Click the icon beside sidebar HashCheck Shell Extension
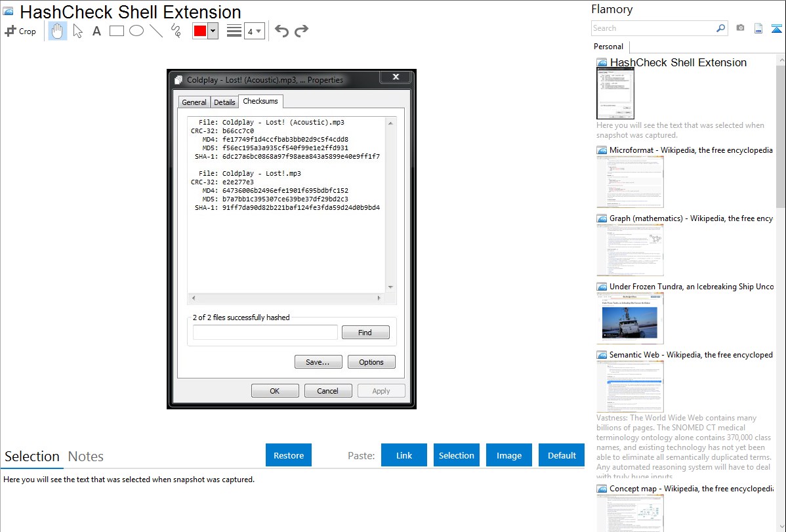This screenshot has width=786, height=532. pos(602,63)
